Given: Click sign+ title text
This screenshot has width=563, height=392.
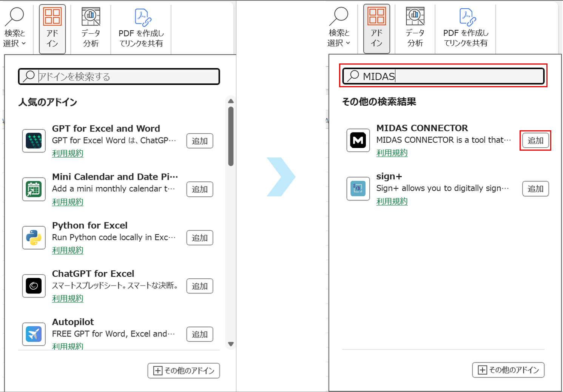Looking at the screenshot, I should tap(389, 176).
